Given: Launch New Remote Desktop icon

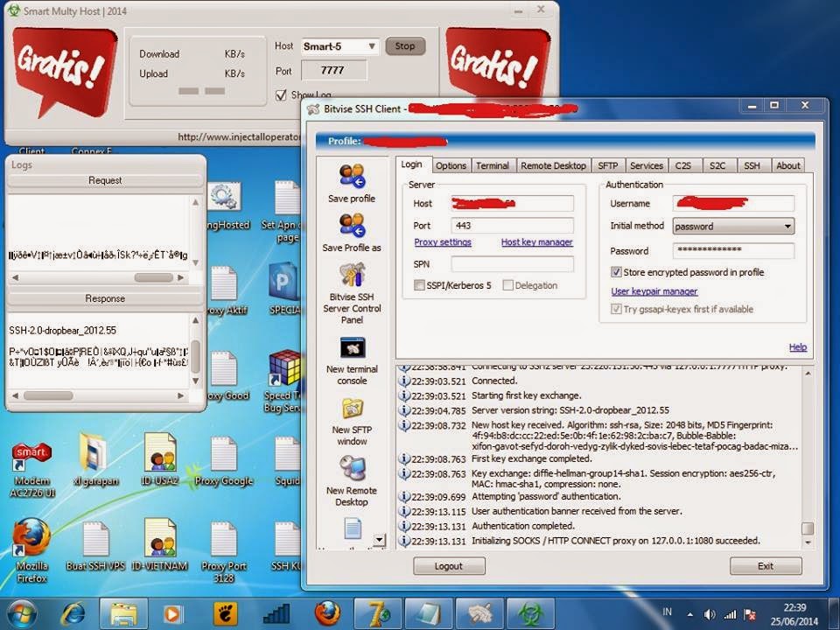Looking at the screenshot, I should pos(353,469).
